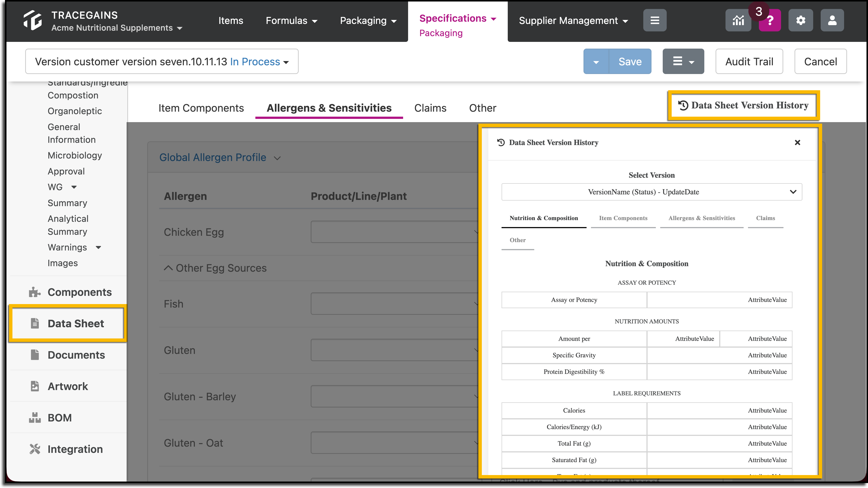Expand the Global Allergen Profile section
This screenshot has height=488, width=868.
[220, 157]
